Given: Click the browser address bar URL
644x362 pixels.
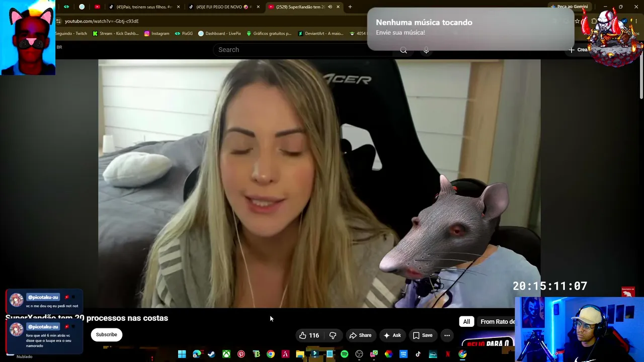Looking at the screenshot, I should pos(102,21).
